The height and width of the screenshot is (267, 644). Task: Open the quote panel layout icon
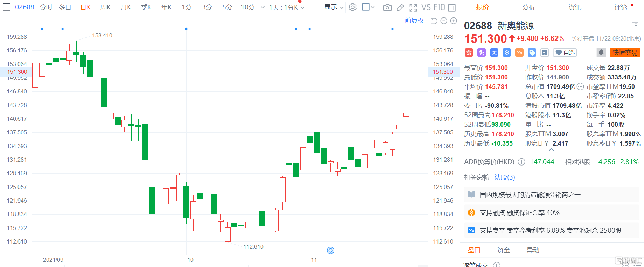pyautogui.click(x=635, y=25)
